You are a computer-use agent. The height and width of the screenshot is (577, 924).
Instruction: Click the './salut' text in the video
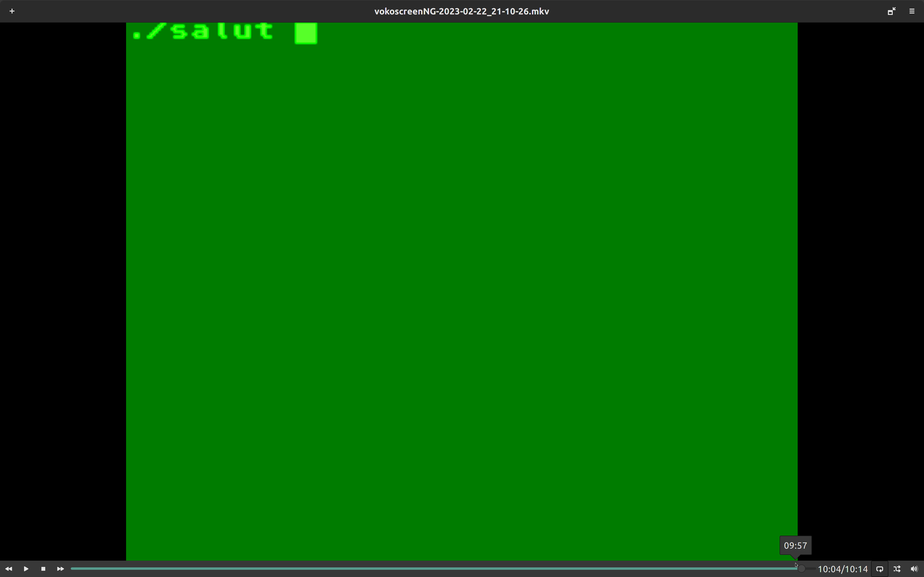pos(202,31)
